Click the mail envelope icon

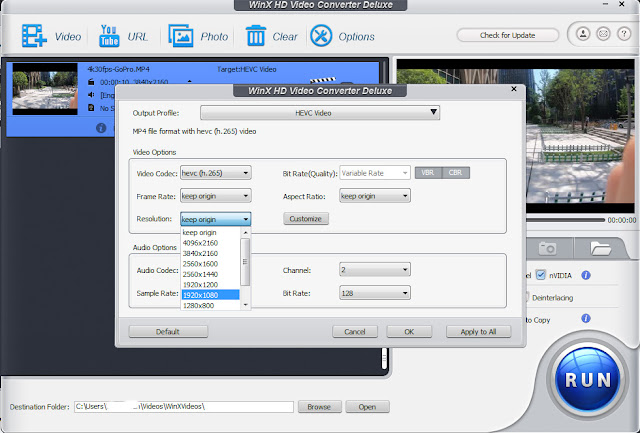point(603,34)
